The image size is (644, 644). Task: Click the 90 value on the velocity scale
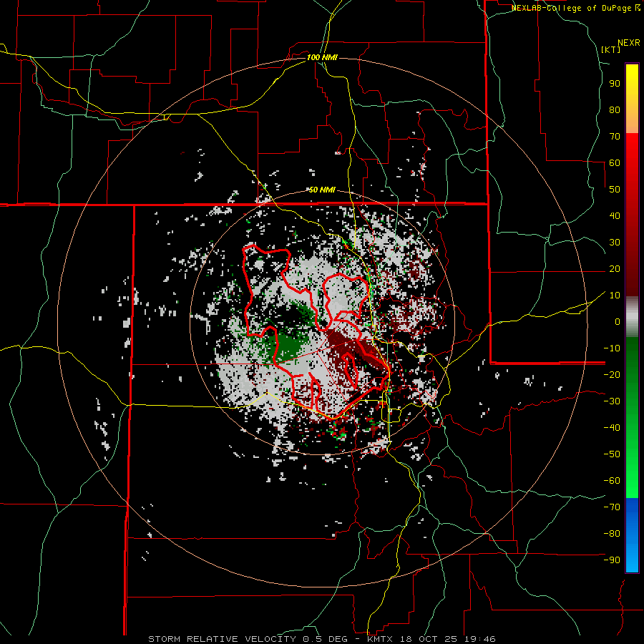615,84
